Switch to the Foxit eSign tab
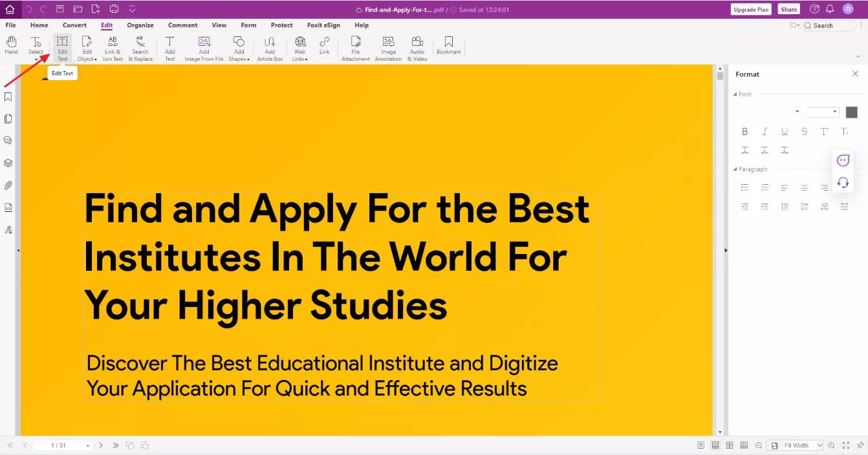Image resolution: width=868 pixels, height=455 pixels. [323, 25]
